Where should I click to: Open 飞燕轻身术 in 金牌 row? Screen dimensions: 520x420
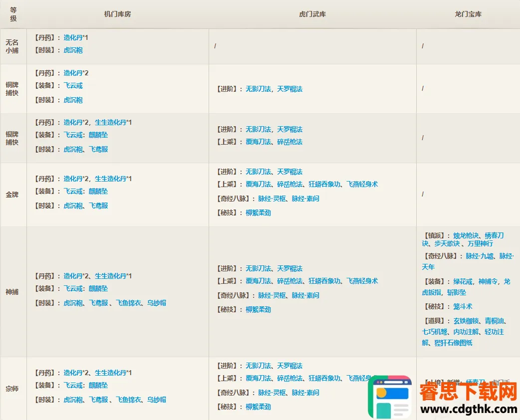point(362,185)
